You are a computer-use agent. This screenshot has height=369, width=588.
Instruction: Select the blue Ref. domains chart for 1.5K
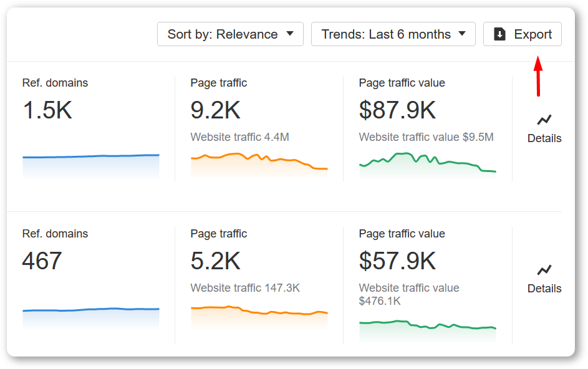91,166
